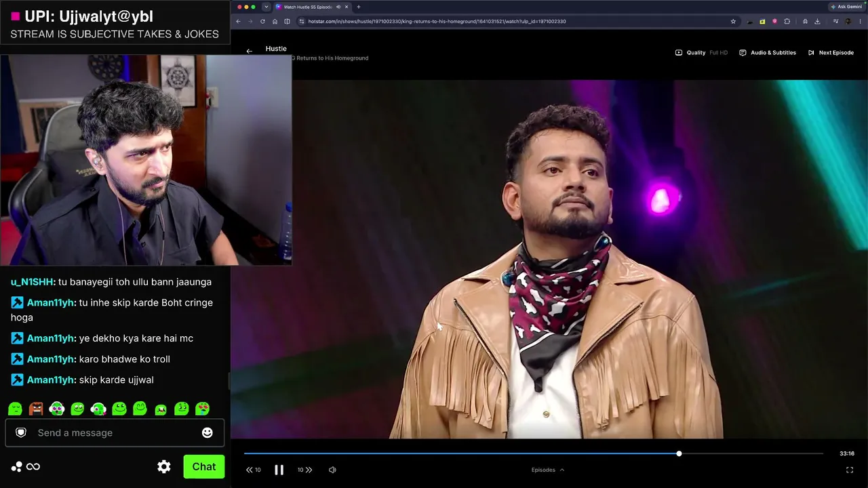Open the browser three-dot menu
The height and width of the screenshot is (488, 868).
(x=860, y=21)
